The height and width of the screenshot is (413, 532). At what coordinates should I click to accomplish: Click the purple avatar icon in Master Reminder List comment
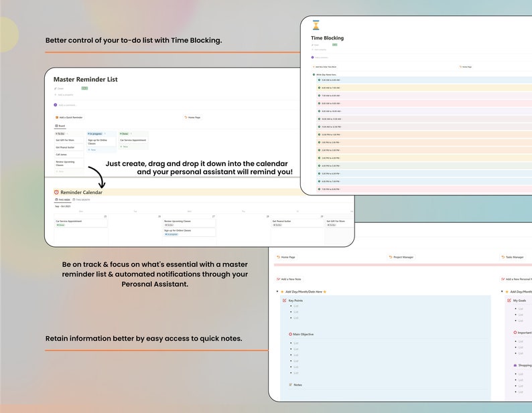click(x=56, y=105)
